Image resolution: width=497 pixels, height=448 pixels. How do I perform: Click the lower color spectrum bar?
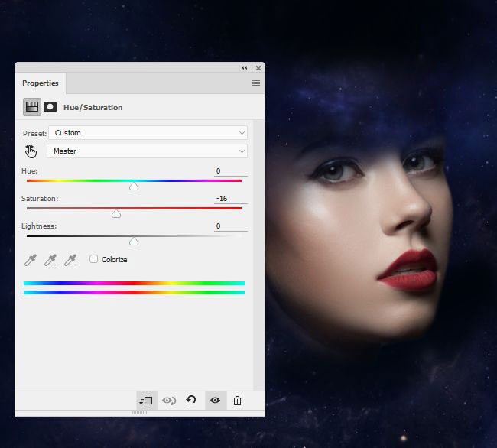pos(134,293)
